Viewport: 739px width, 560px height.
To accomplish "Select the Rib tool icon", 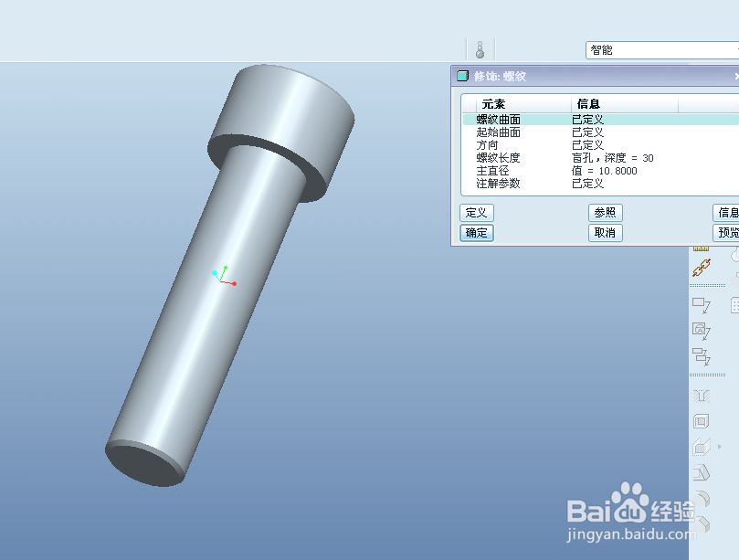I will [702, 447].
